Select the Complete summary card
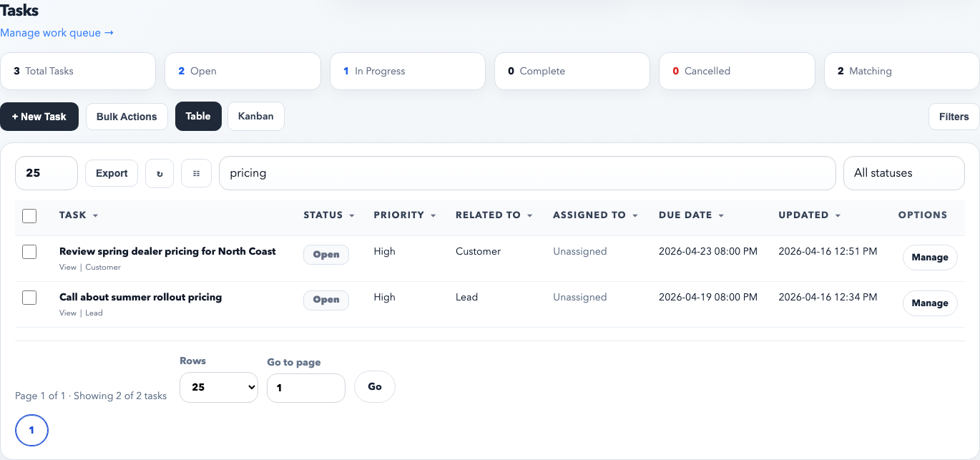This screenshot has width=980, height=460. 572,71
